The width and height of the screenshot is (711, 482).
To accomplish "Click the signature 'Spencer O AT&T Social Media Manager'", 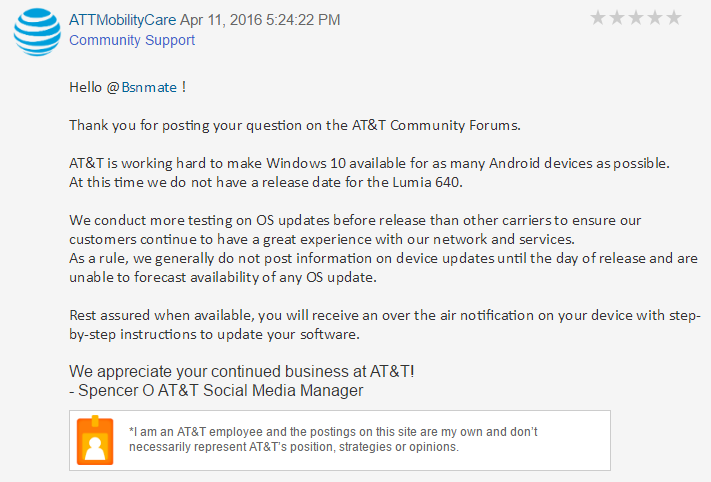I will pos(220,390).
